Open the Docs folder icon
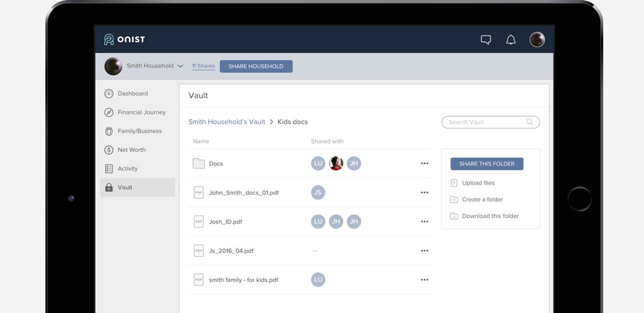 (199, 164)
